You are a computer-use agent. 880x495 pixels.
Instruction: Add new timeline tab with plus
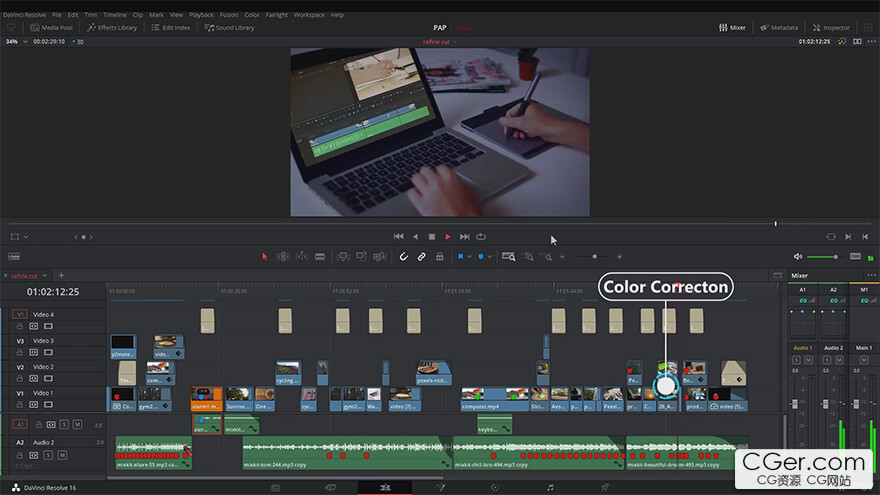tap(61, 276)
